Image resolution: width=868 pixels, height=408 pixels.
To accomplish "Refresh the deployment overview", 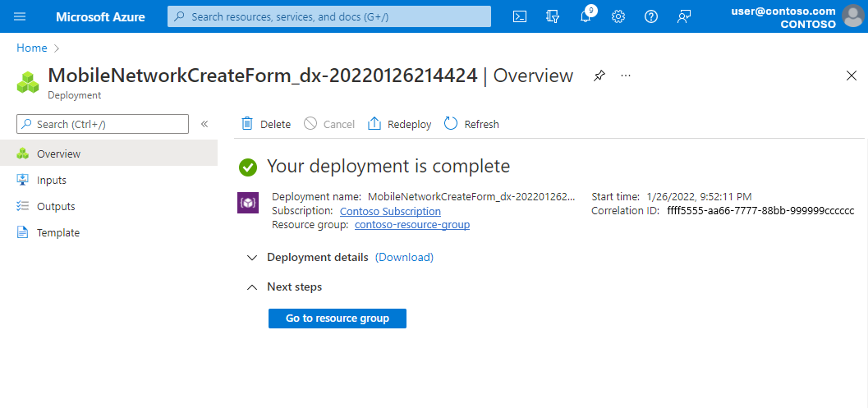I will [471, 124].
